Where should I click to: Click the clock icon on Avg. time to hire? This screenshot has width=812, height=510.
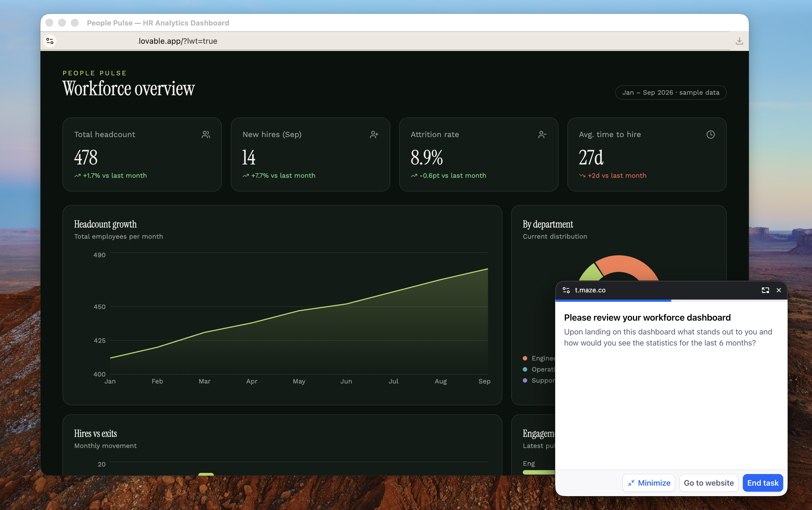pyautogui.click(x=710, y=135)
